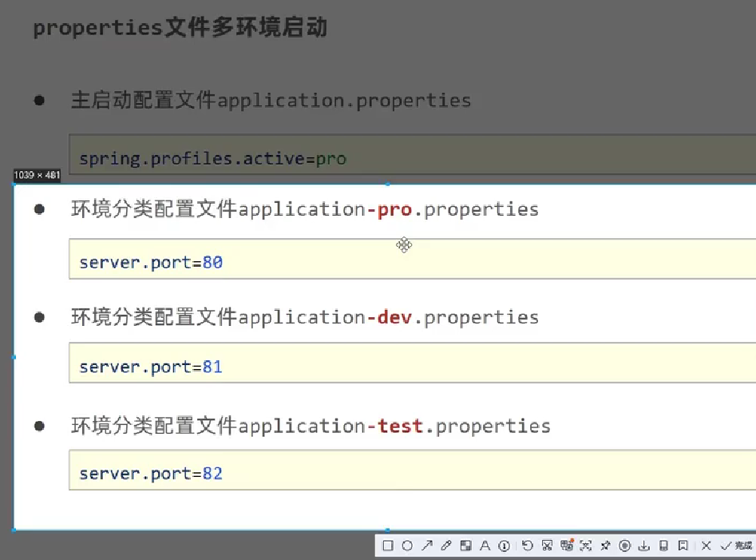Select the text annotation tool
The image size is (756, 560).
485,546
